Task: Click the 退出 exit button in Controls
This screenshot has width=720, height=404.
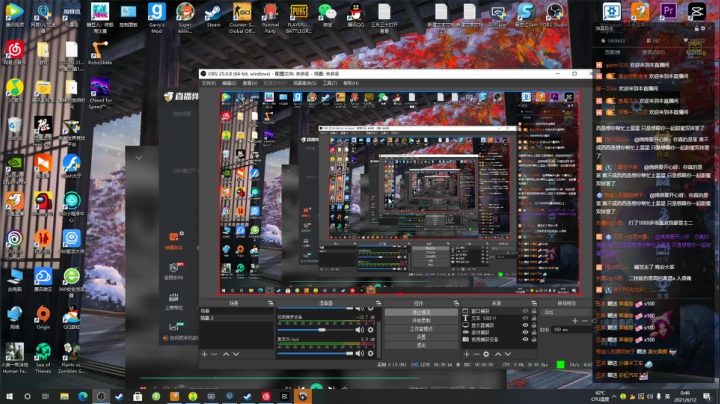Action: [x=421, y=345]
